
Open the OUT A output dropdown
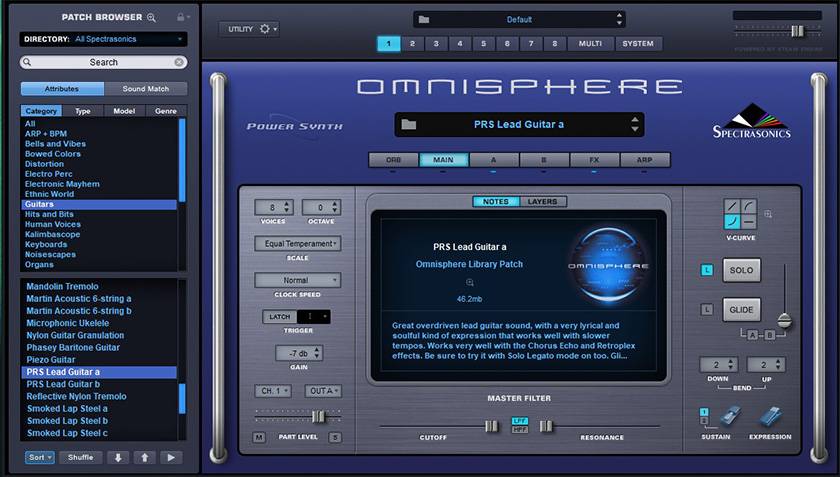pyautogui.click(x=322, y=391)
